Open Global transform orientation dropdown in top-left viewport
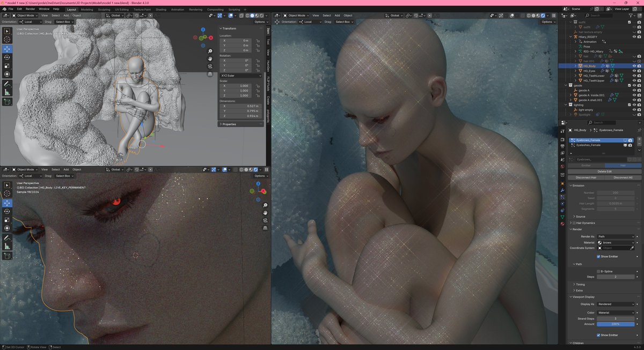 115,16
